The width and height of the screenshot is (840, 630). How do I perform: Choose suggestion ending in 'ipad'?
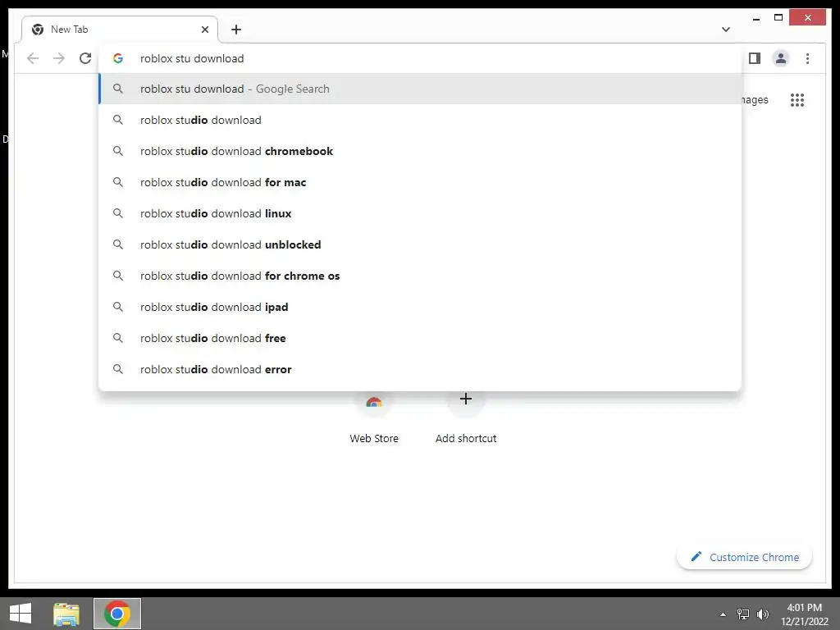pos(421,307)
